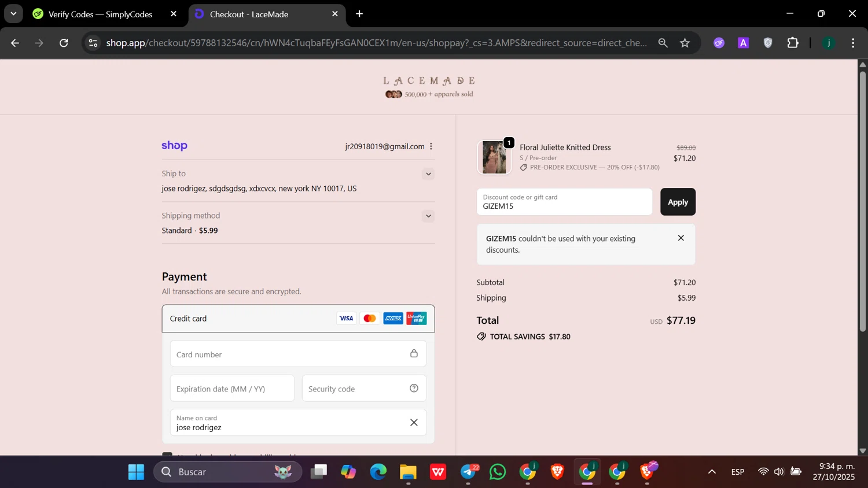
Task: Click the ESP language indicator
Action: tap(738, 472)
